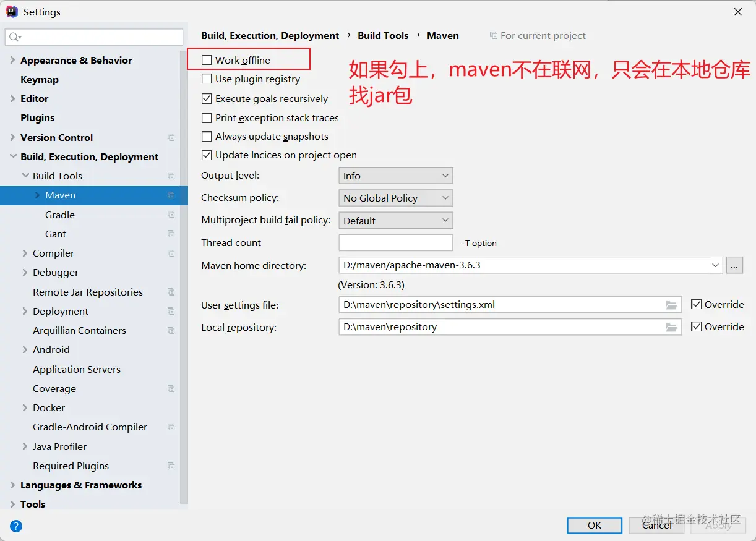The image size is (756, 541).
Task: Toggle Override for Local repository
Action: [x=696, y=326]
